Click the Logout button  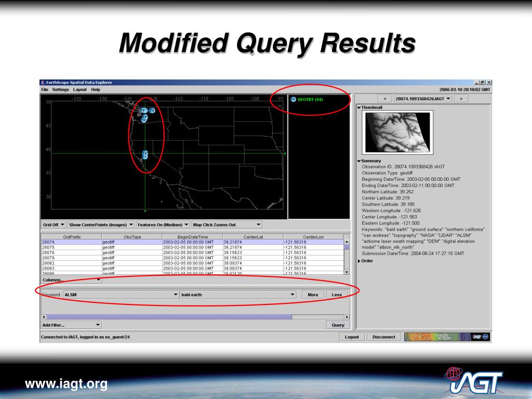point(352,337)
